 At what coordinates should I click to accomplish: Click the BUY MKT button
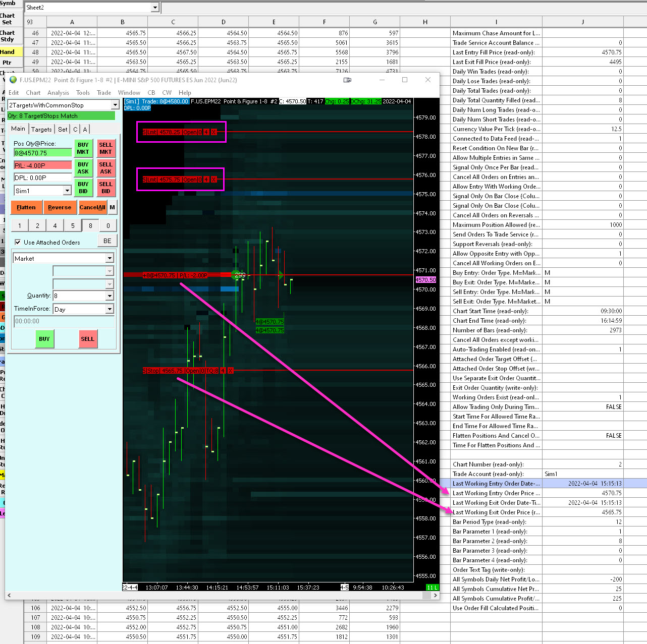(x=83, y=148)
